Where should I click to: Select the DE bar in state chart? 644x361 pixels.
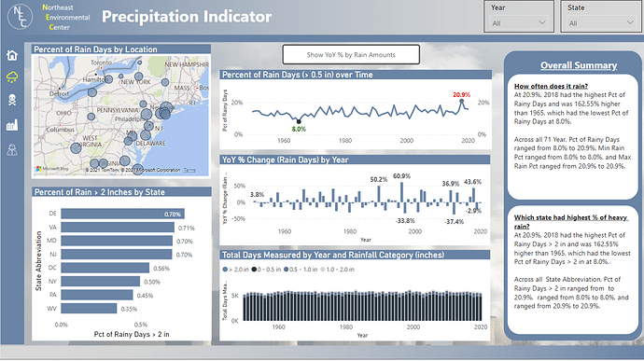click(x=122, y=214)
